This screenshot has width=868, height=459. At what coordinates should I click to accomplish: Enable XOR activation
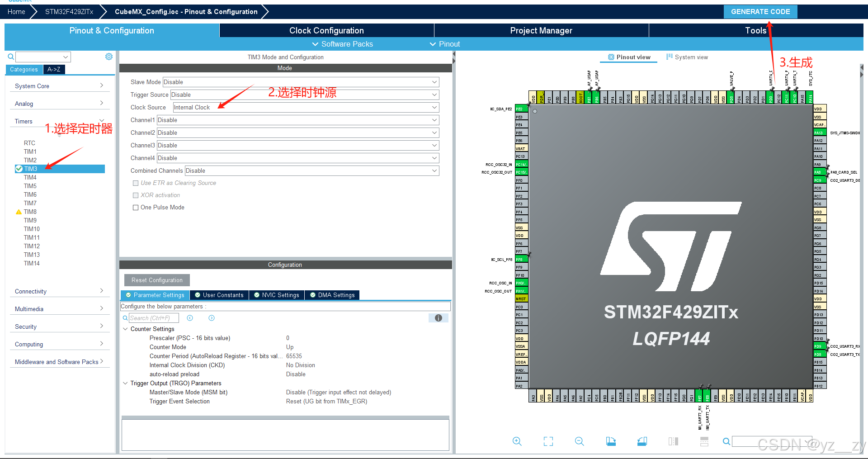click(136, 195)
